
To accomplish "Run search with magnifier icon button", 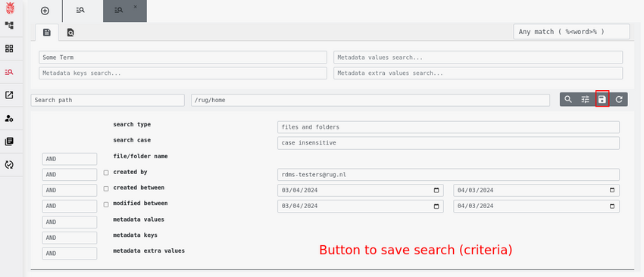I will pyautogui.click(x=568, y=99).
